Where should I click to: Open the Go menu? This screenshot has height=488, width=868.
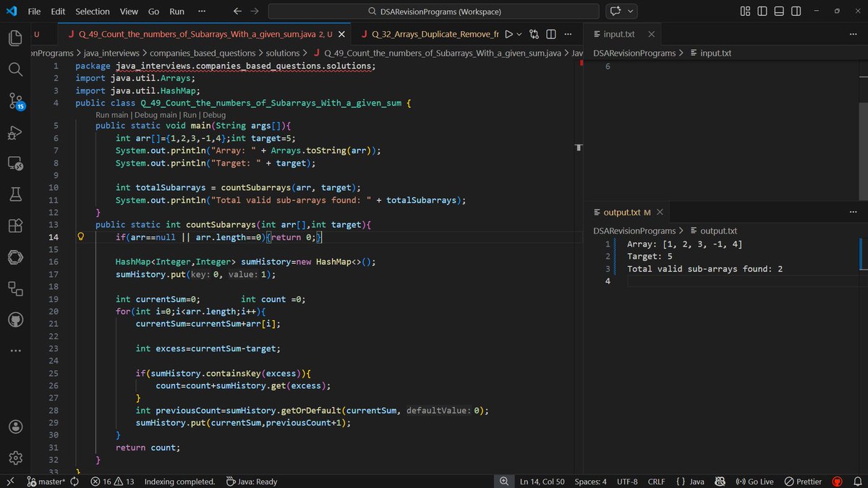click(153, 12)
